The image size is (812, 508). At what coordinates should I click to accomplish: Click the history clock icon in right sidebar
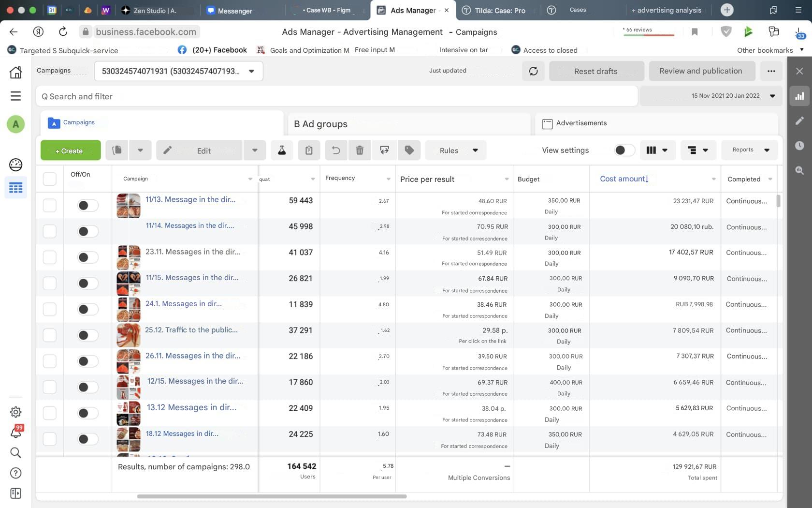pyautogui.click(x=799, y=146)
